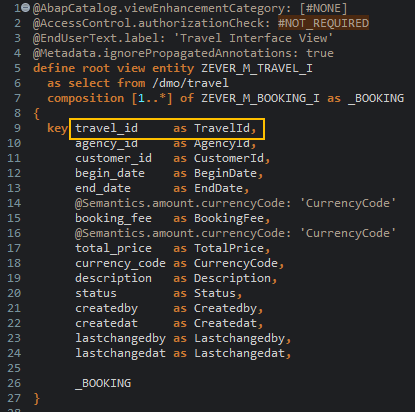Click the 'Travel Interface View' label string

(253, 38)
